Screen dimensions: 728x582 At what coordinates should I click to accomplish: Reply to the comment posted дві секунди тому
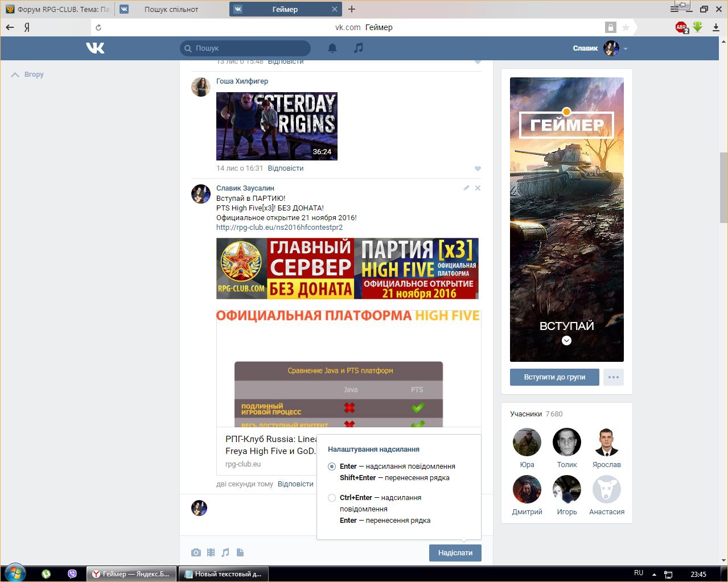[295, 484]
